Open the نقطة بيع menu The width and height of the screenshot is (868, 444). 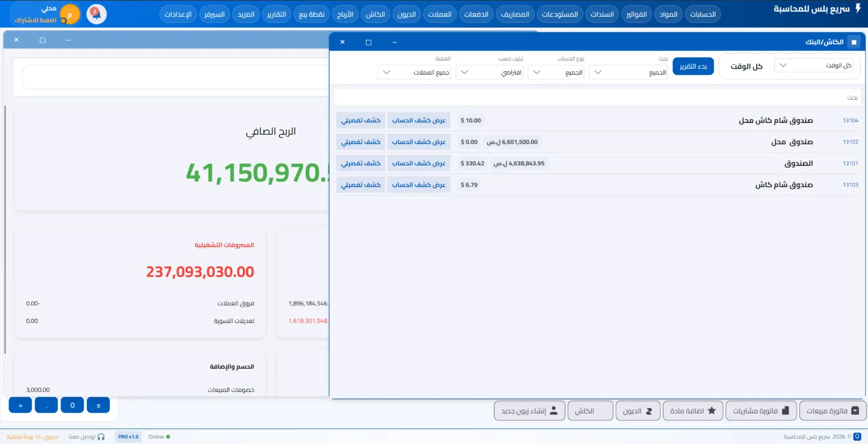pos(312,14)
